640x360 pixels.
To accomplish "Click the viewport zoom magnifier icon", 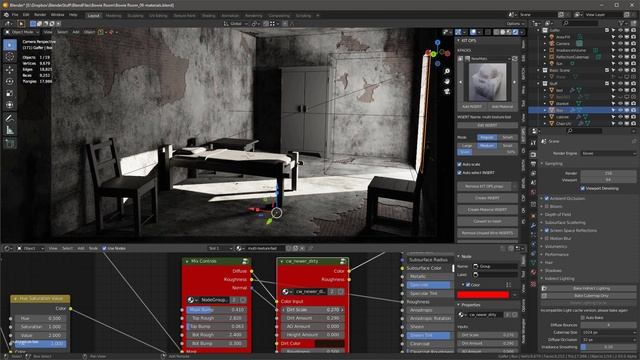I will coord(447,71).
